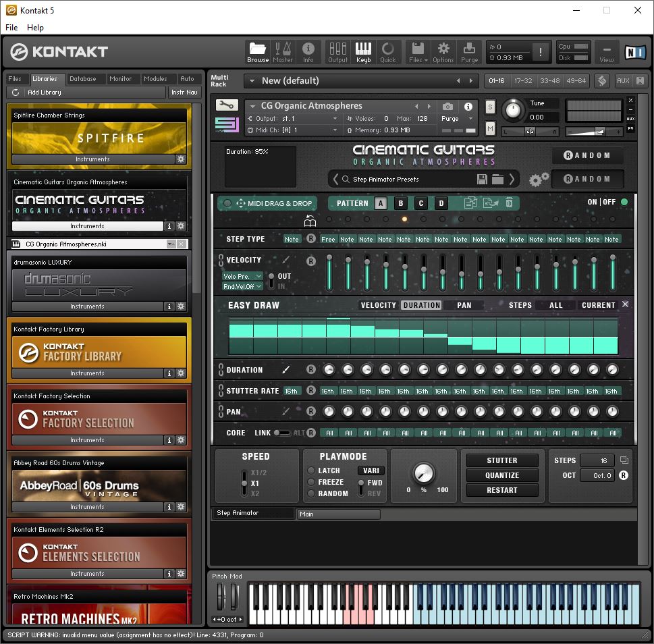Click the Instr Nav button

(x=184, y=92)
